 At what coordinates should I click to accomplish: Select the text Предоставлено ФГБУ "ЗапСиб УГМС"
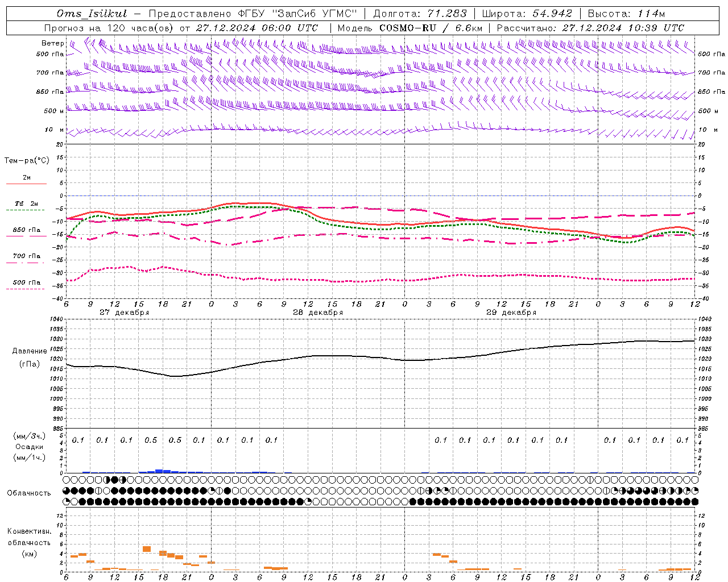click(x=253, y=14)
